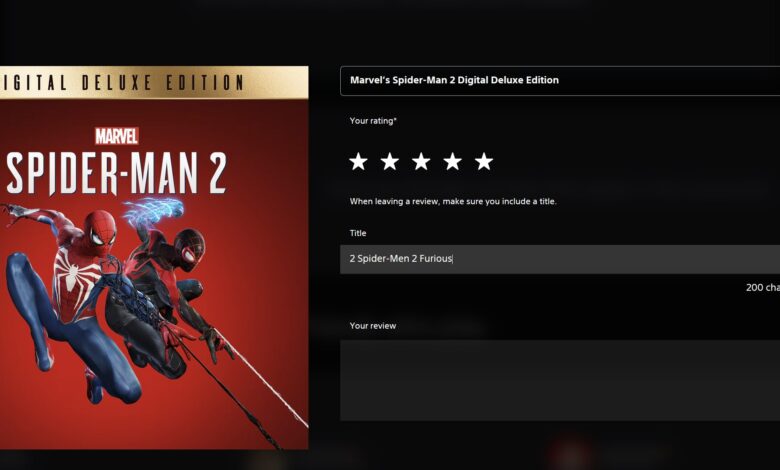Viewport: 780px width, 470px height.
Task: Set rating to one star
Action: [x=358, y=162]
